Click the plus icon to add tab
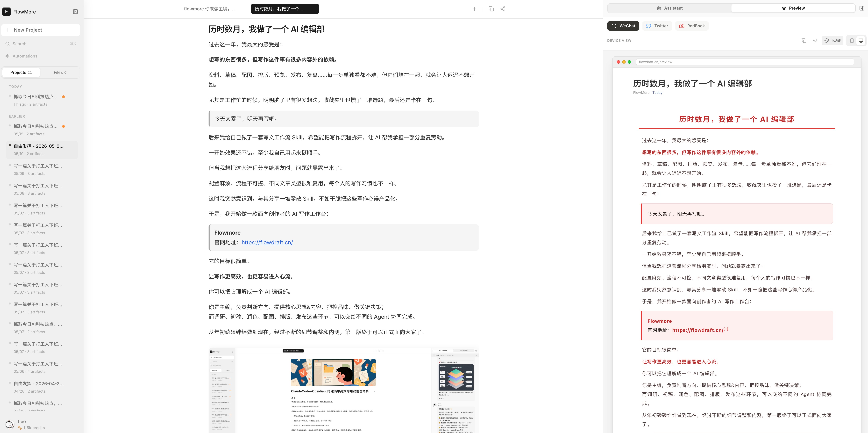The width and height of the screenshot is (868, 433). (474, 9)
